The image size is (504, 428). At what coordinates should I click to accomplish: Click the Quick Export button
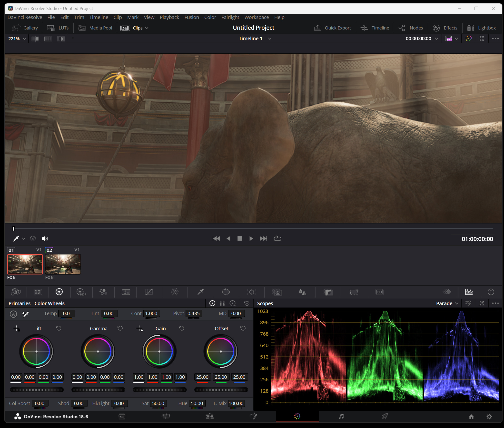(x=333, y=28)
